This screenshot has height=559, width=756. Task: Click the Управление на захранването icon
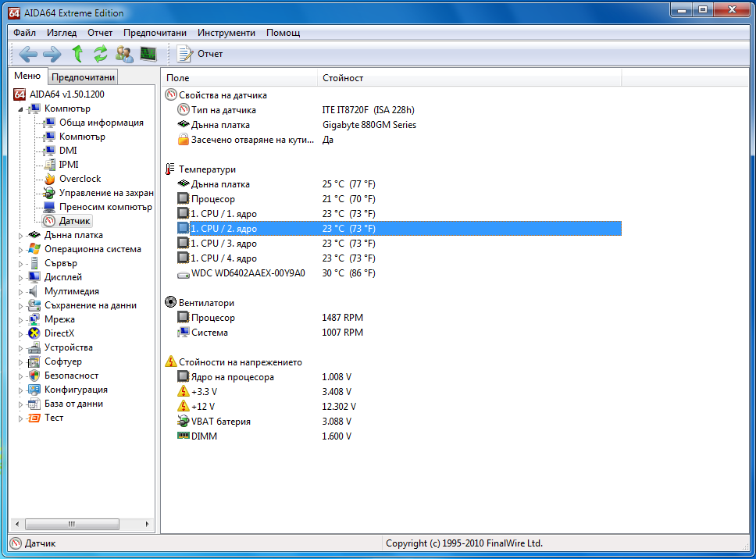click(x=49, y=193)
